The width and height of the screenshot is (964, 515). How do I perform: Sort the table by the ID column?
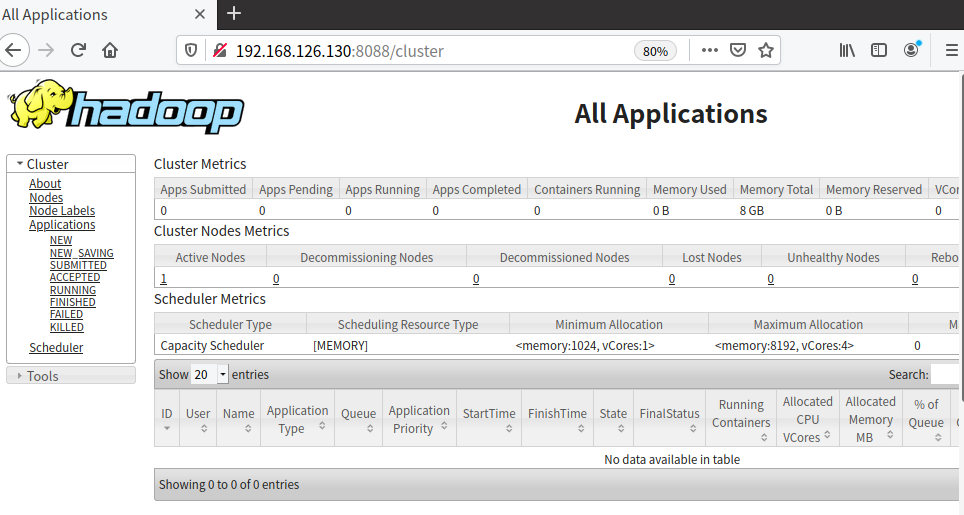click(167, 418)
